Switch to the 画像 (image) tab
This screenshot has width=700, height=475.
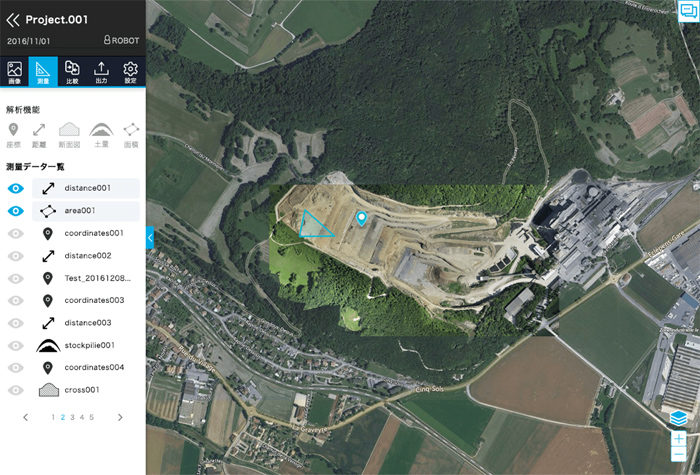15,71
